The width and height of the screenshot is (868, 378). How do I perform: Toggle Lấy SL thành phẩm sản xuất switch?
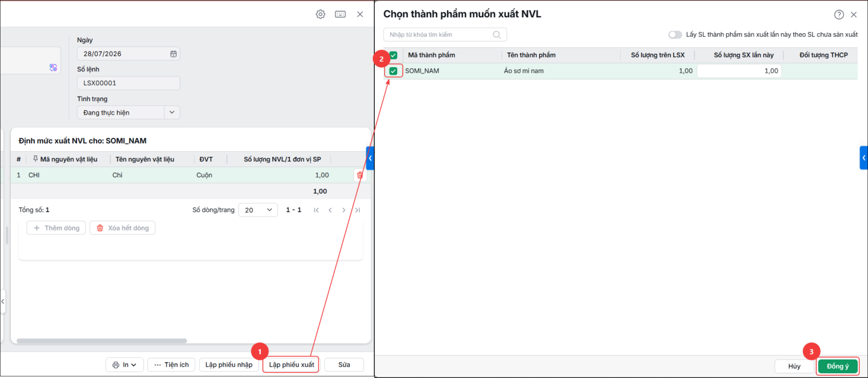[x=675, y=35]
